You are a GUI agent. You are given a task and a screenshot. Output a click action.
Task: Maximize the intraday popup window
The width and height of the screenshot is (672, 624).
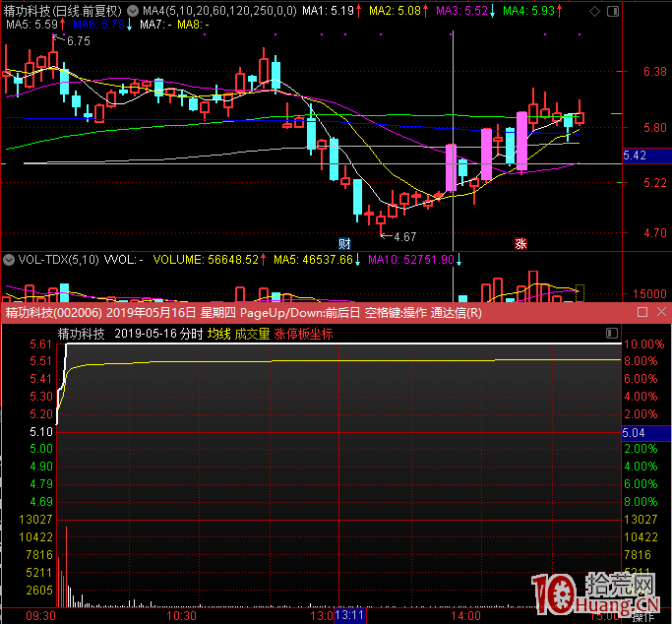tap(642, 312)
